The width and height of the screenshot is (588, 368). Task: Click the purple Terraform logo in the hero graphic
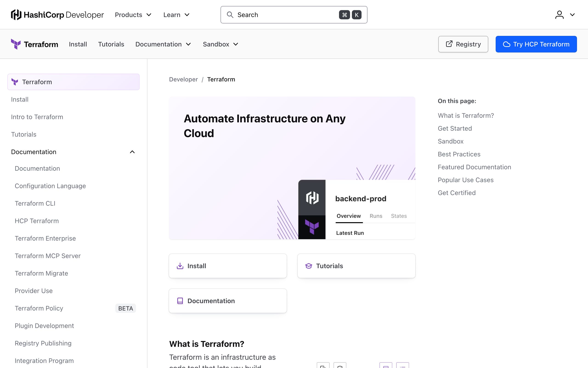pyautogui.click(x=312, y=227)
